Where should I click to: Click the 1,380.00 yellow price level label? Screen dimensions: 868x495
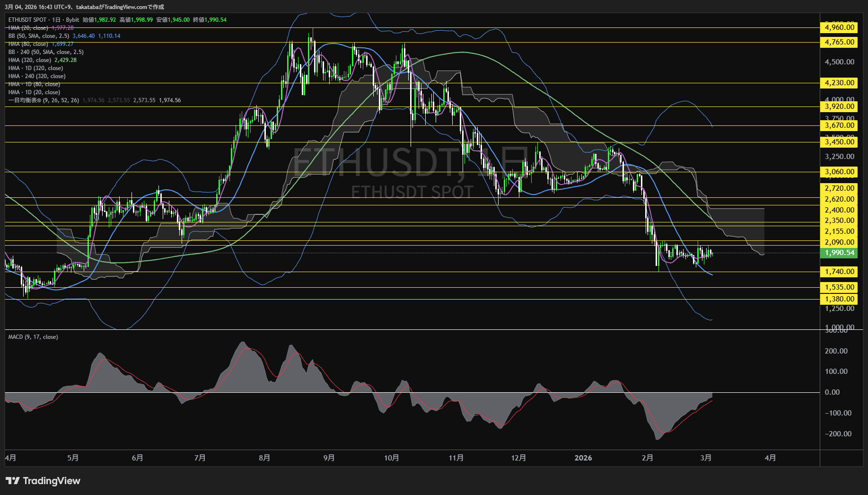[839, 299]
